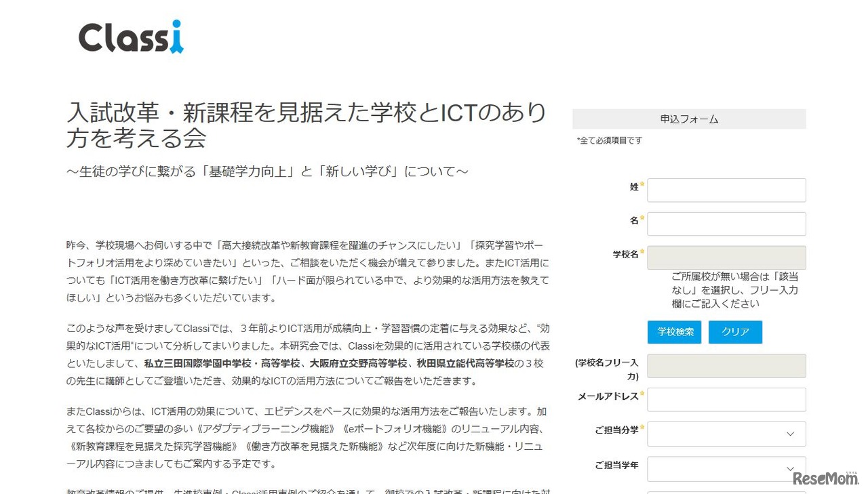Click inside the メールアドレス input field
The height and width of the screenshot is (494, 868).
pyautogui.click(x=726, y=400)
